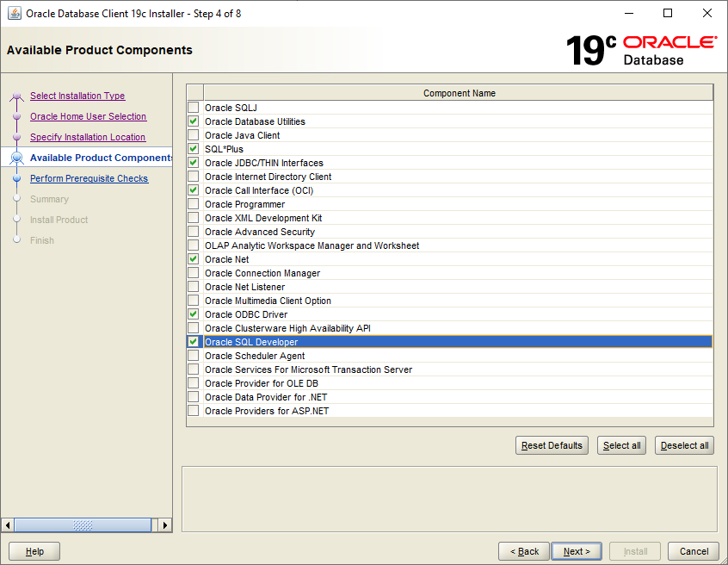Check Oracle Services For Microsoft Transaction Server box
The height and width of the screenshot is (565, 728).
[x=193, y=369]
